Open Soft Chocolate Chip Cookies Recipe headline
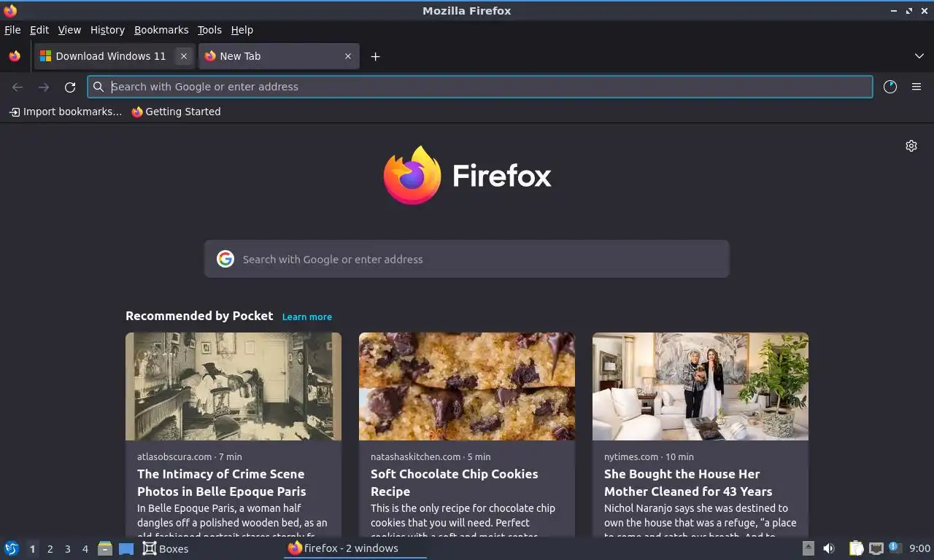 point(455,483)
